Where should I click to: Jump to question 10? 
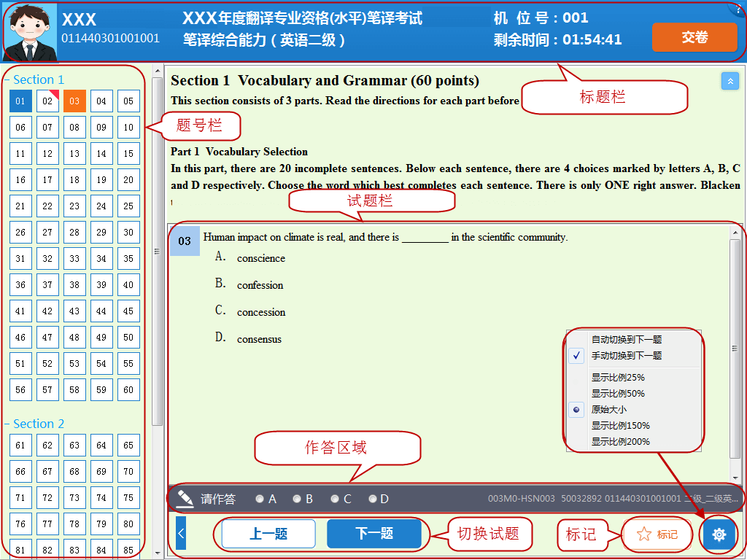[128, 127]
